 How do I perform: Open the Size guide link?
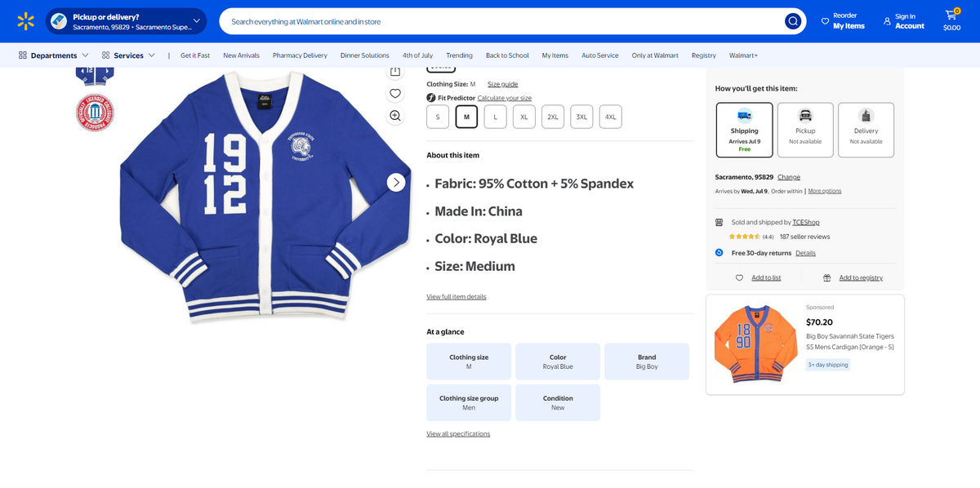[x=502, y=84]
